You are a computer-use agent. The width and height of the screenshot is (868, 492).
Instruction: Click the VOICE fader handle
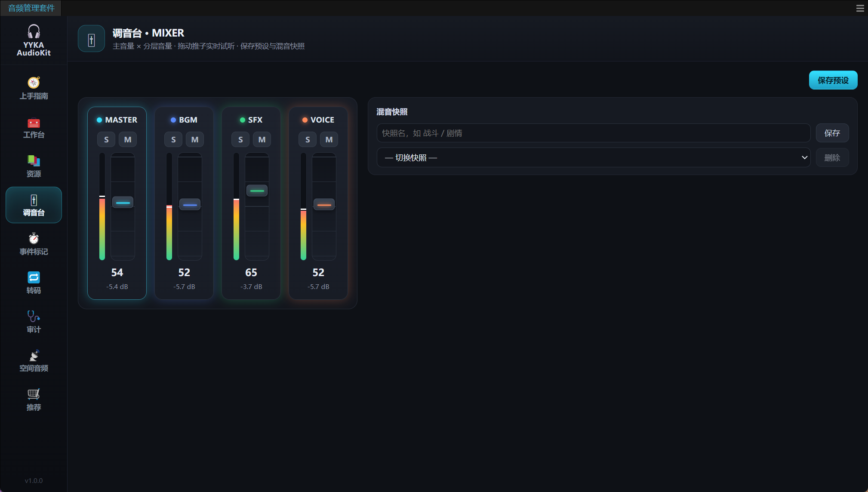point(324,204)
